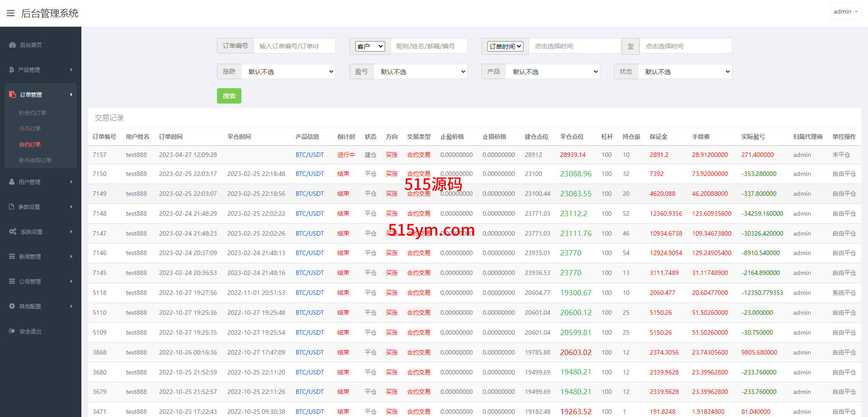Click the user icon beside 用户管理
868x417 pixels.
click(x=12, y=182)
